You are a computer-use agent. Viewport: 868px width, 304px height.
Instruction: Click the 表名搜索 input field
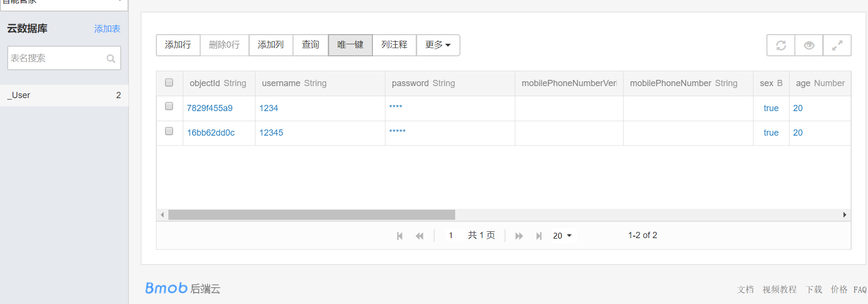(64, 58)
